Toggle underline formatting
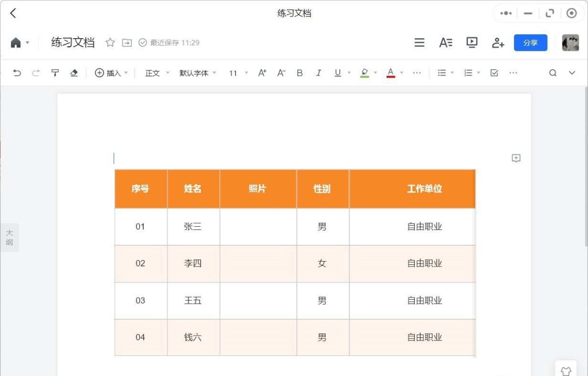Image resolution: width=588 pixels, height=376 pixels. click(337, 72)
